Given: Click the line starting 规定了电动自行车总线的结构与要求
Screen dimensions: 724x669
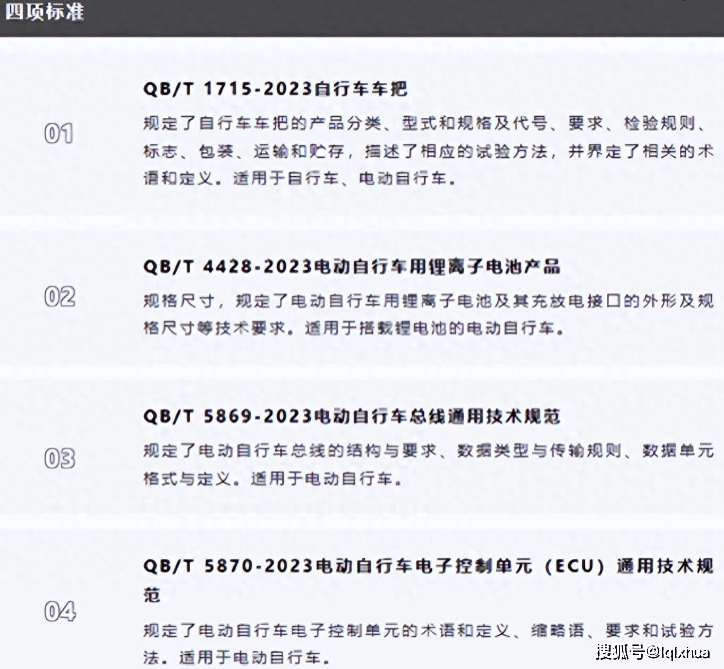Looking at the screenshot, I should (x=428, y=451).
